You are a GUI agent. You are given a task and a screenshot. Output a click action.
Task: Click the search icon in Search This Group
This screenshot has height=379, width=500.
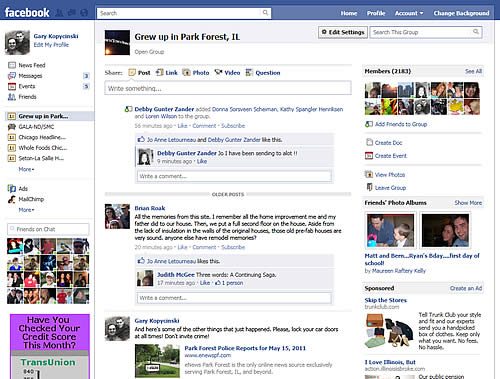(476, 32)
